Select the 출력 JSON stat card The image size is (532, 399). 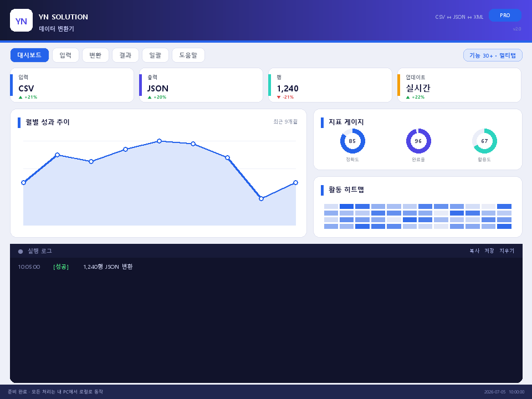pyautogui.click(x=201, y=85)
